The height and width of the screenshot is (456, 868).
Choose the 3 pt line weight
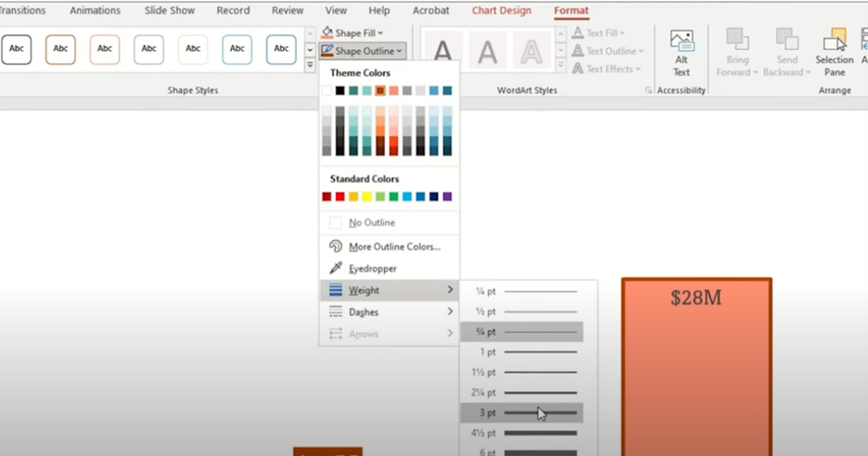click(522, 412)
